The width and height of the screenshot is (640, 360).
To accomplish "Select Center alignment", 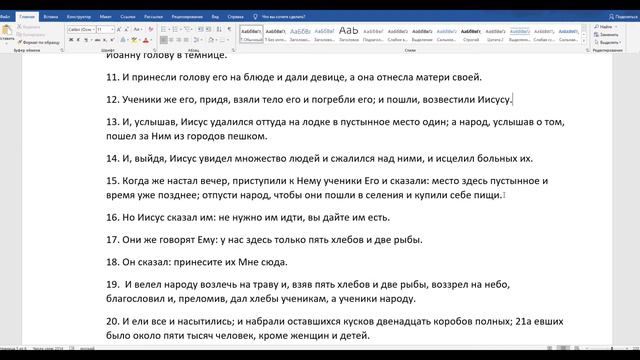I will coord(171,40).
